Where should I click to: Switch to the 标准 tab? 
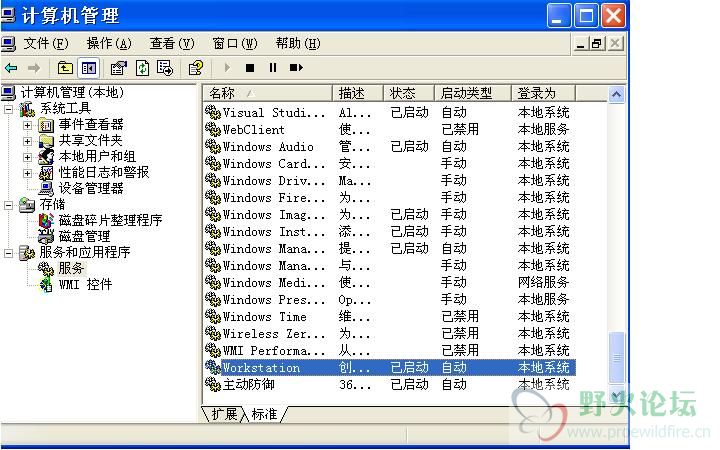[264, 414]
